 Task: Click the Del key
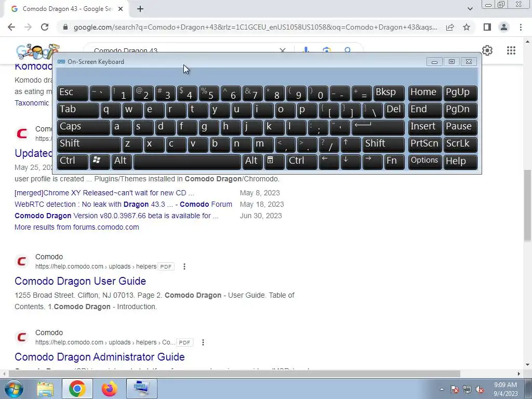(x=394, y=111)
